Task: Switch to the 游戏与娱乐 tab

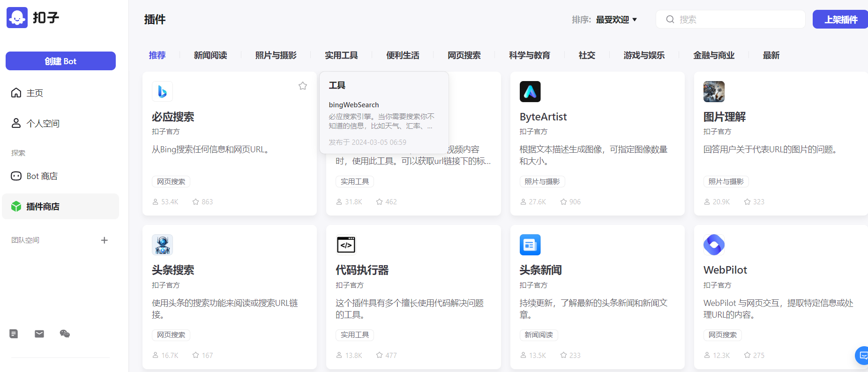Action: (x=644, y=55)
